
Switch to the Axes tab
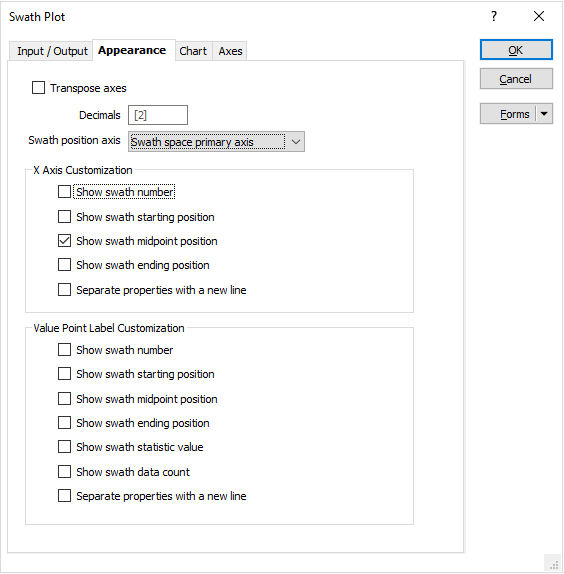pyautogui.click(x=230, y=51)
